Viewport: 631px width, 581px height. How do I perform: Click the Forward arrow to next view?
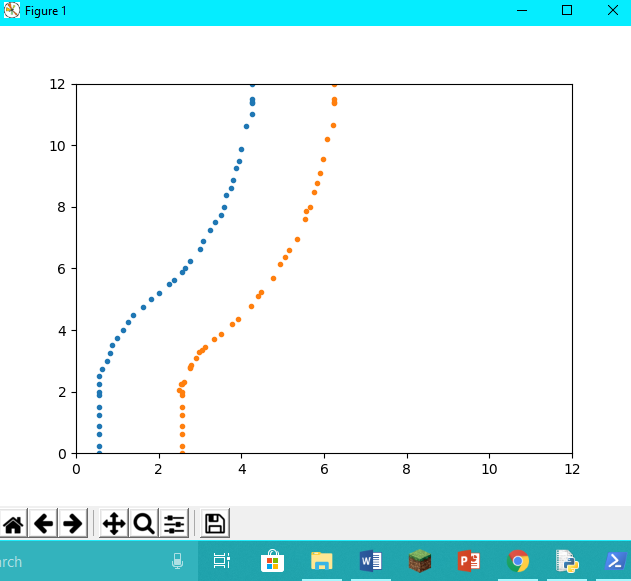pos(72,523)
